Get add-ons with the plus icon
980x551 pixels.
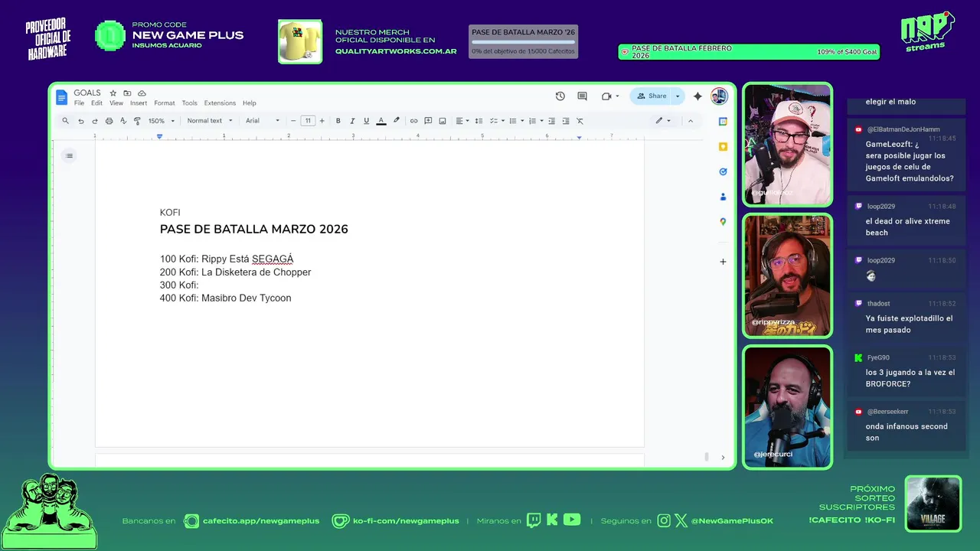723,262
